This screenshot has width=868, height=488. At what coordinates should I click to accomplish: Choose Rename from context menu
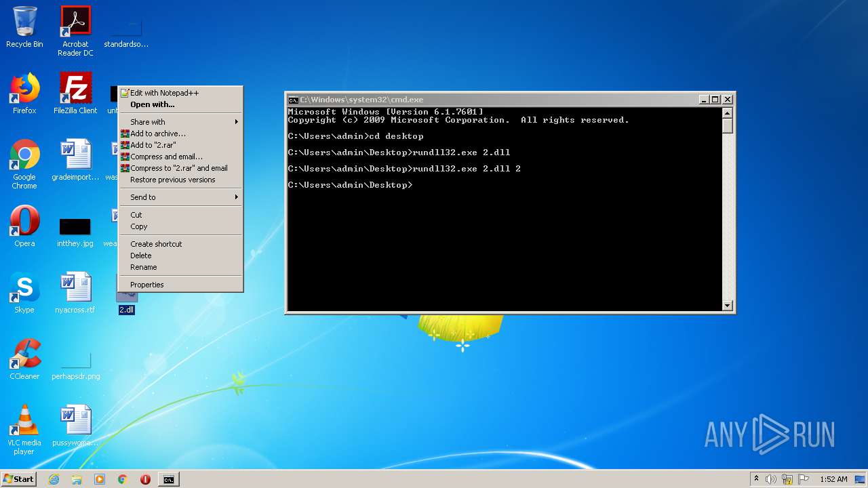[x=181, y=267]
